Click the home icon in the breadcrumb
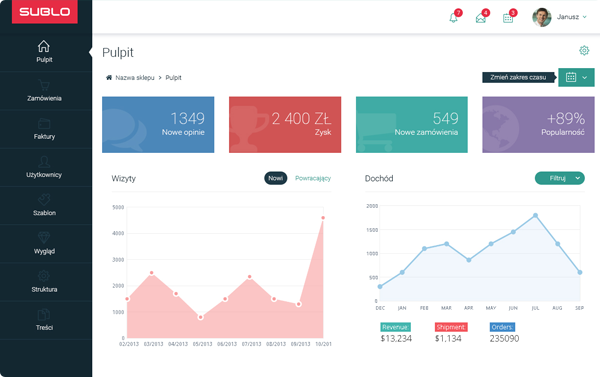 pos(109,77)
